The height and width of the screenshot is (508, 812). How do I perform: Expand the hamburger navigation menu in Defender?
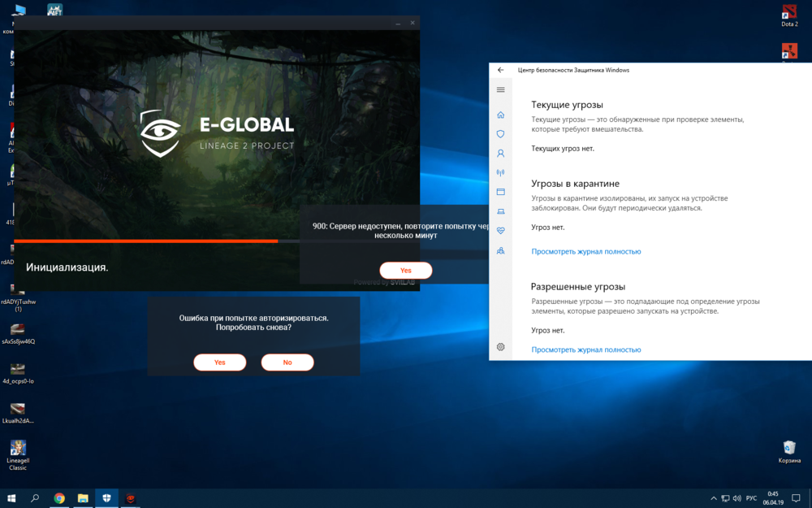(500, 89)
